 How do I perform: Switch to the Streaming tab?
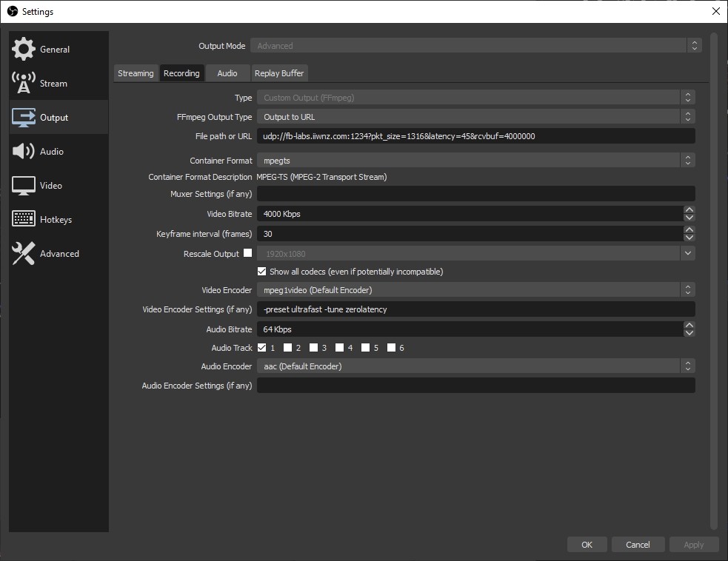coord(136,73)
